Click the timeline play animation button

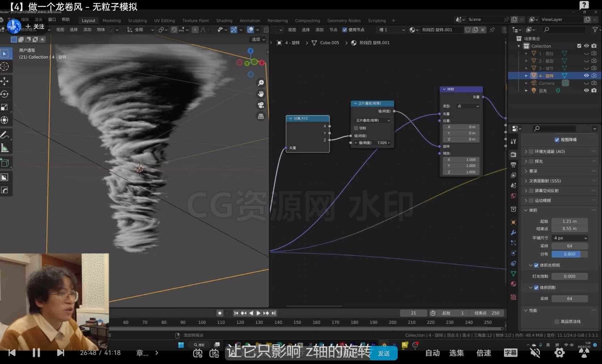259,313
